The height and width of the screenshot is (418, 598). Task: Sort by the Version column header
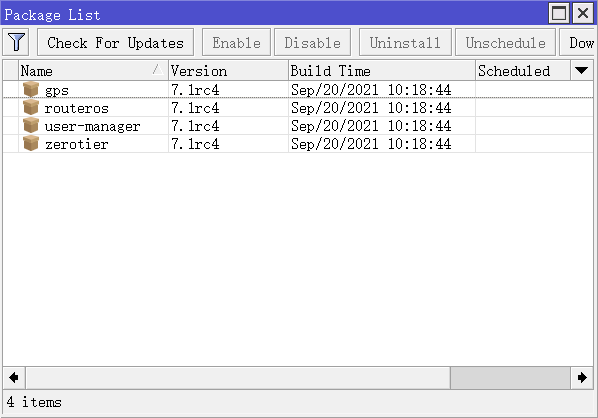pos(228,71)
